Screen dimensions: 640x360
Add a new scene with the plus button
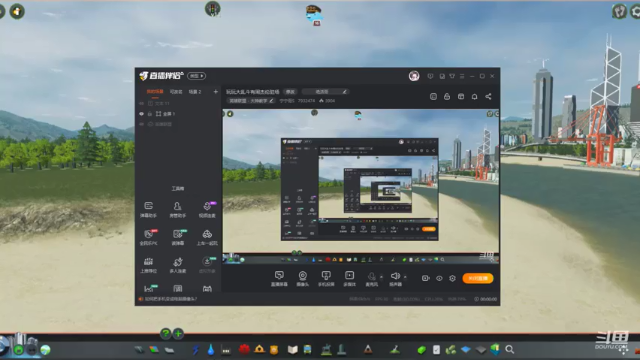click(216, 92)
